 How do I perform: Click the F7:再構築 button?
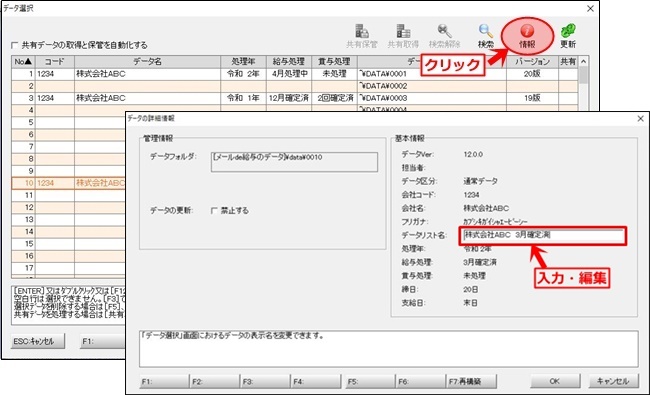(x=471, y=381)
